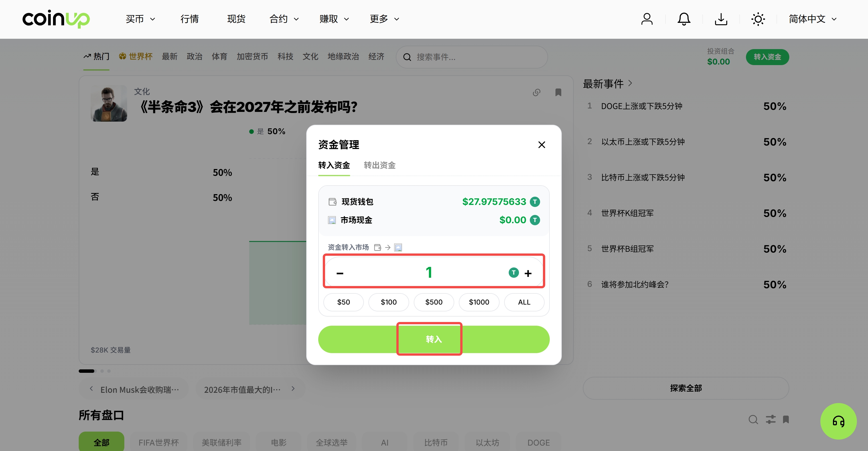Open the user account profile icon
This screenshot has width=868, height=451.
(x=647, y=19)
